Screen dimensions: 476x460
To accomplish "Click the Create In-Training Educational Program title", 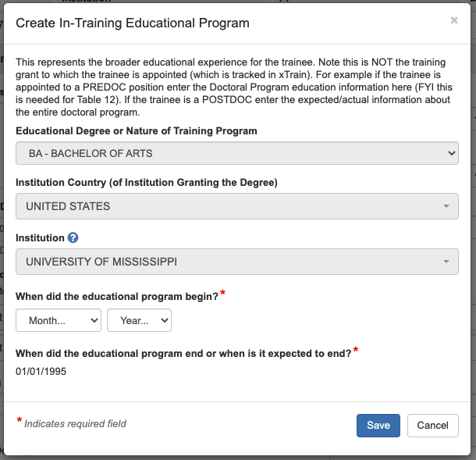I will 133,23.
